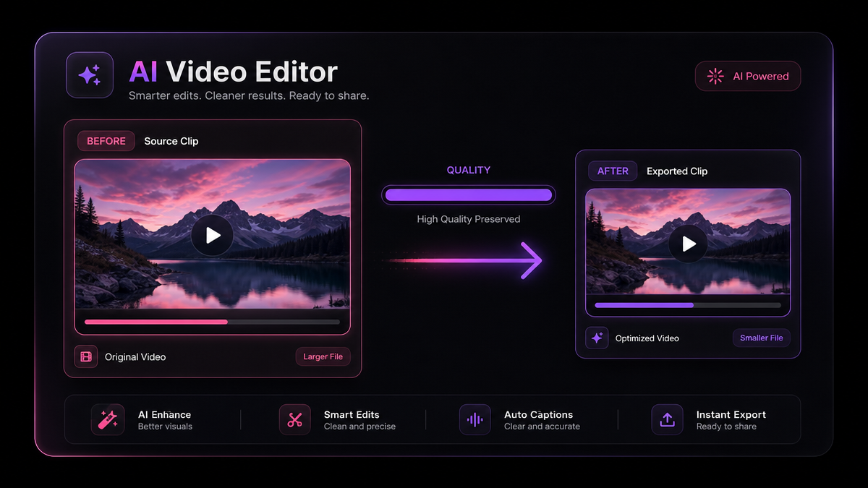
Task: Select the Smart Edits scissors icon
Action: [294, 419]
